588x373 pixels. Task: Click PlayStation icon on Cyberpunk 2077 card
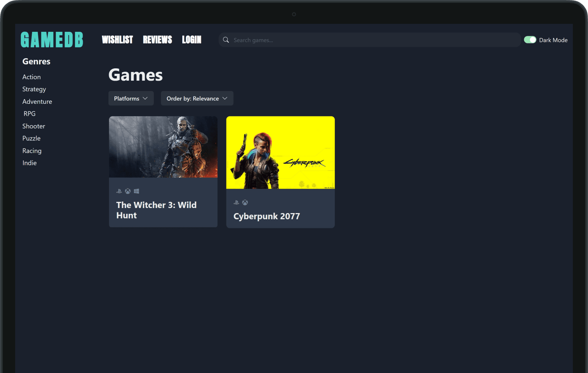[x=236, y=202]
